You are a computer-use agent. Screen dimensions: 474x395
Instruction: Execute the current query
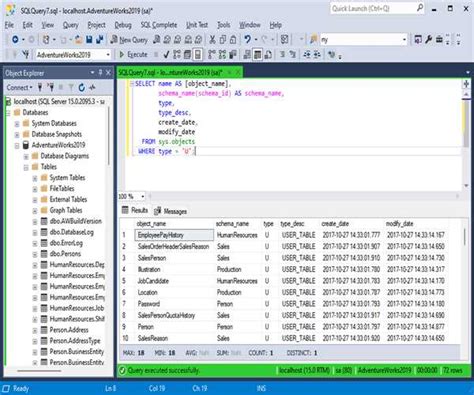[133, 55]
